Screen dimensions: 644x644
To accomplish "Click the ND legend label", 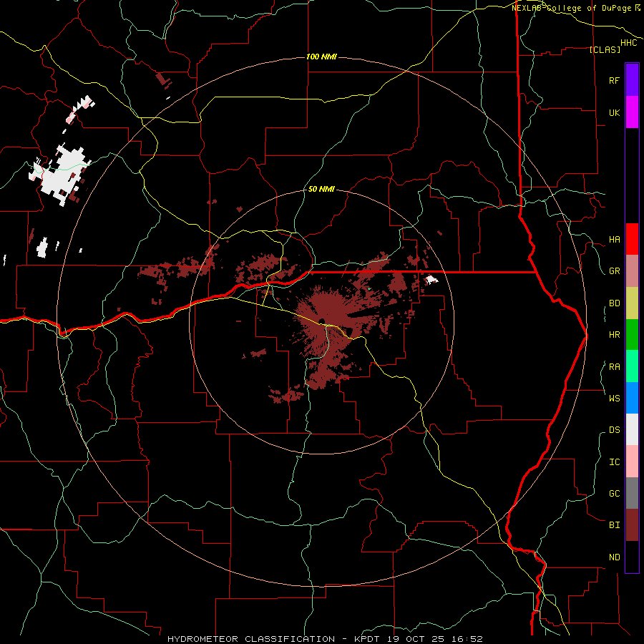I will [x=614, y=557].
